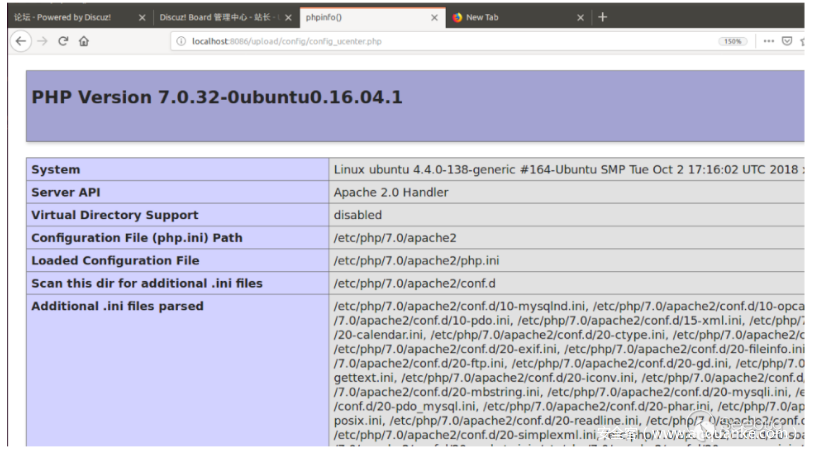This screenshot has height=452, width=813.
Task: Open site information icon in address bar
Action: [x=180, y=41]
